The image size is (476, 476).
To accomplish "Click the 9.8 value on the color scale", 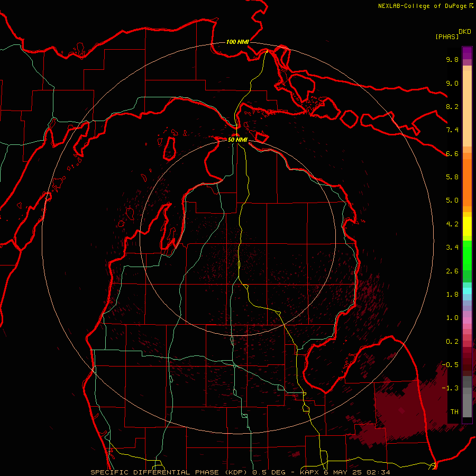I will point(452,59).
